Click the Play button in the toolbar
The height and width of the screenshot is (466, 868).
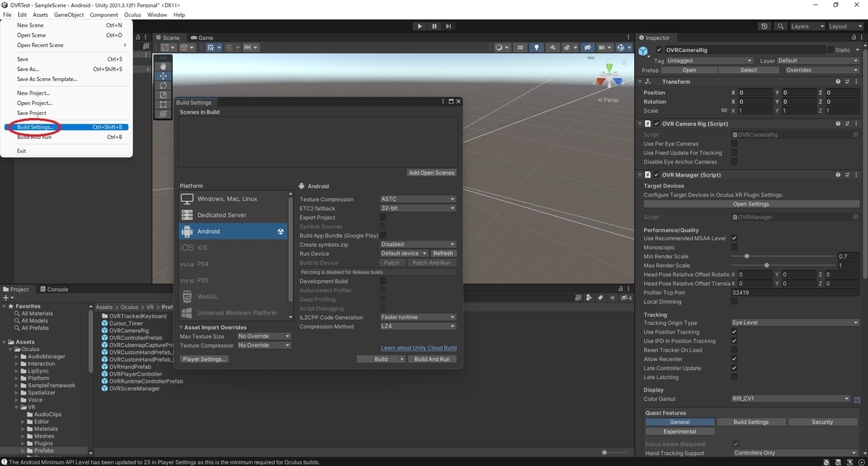point(420,26)
